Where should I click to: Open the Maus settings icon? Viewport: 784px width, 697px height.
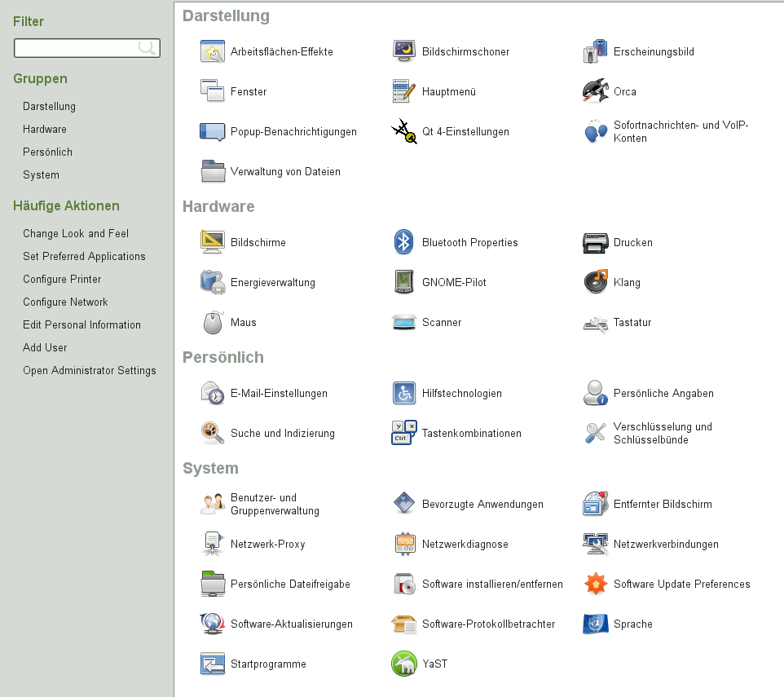[x=213, y=322]
